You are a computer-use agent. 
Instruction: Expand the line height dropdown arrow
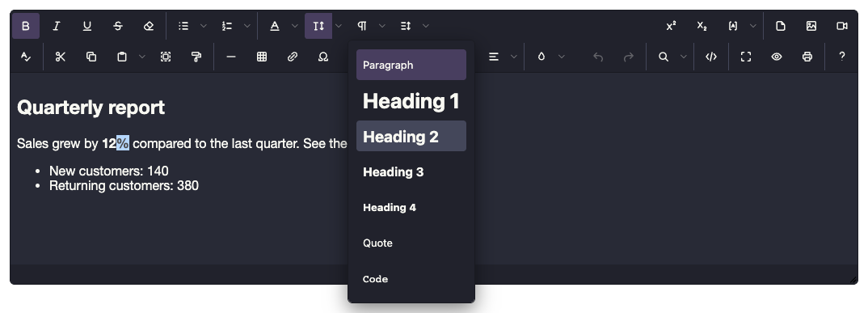(426, 26)
